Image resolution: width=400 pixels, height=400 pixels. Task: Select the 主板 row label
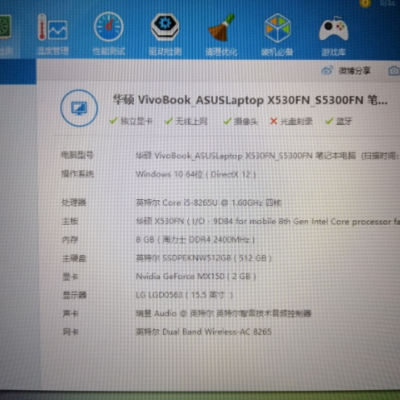(x=70, y=221)
